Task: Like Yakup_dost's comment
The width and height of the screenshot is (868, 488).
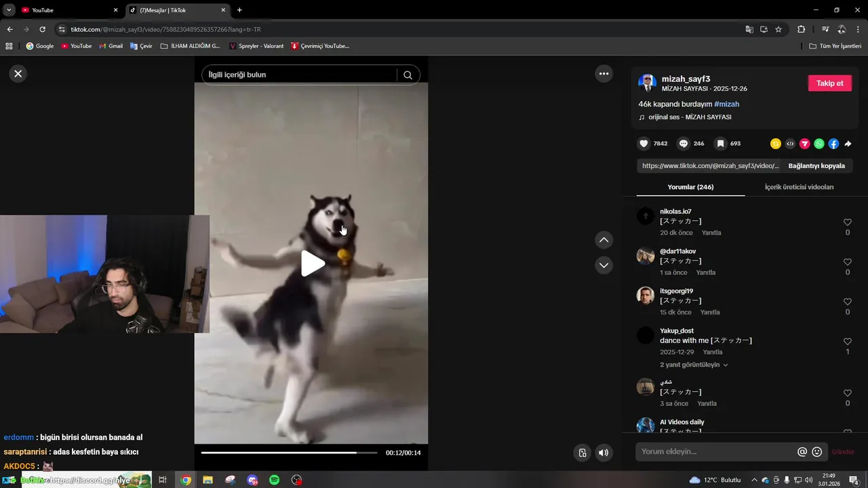Action: [847, 342]
